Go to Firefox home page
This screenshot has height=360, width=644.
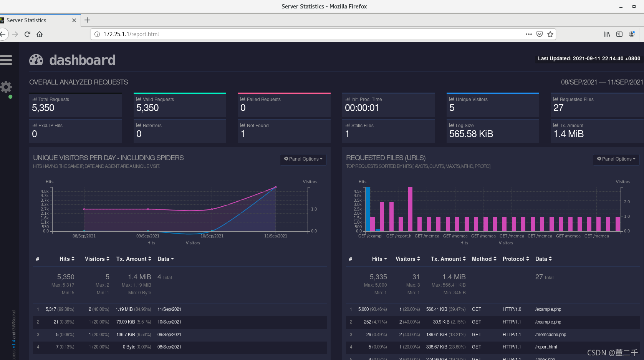[40, 34]
